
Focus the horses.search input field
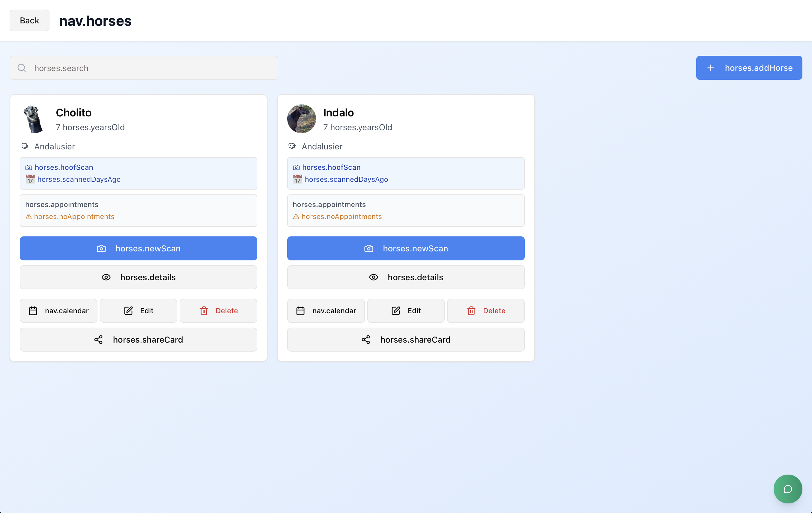tap(152, 68)
